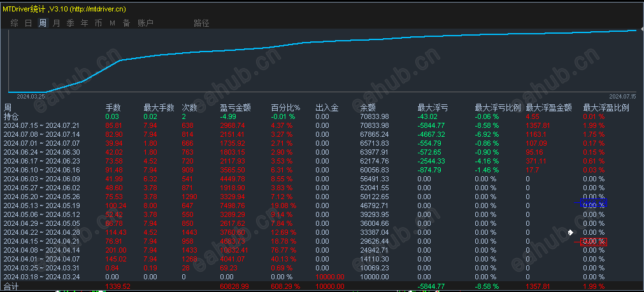This screenshot has width=644, height=292.
Task: Click the 百分比% column header
Action: pos(285,108)
